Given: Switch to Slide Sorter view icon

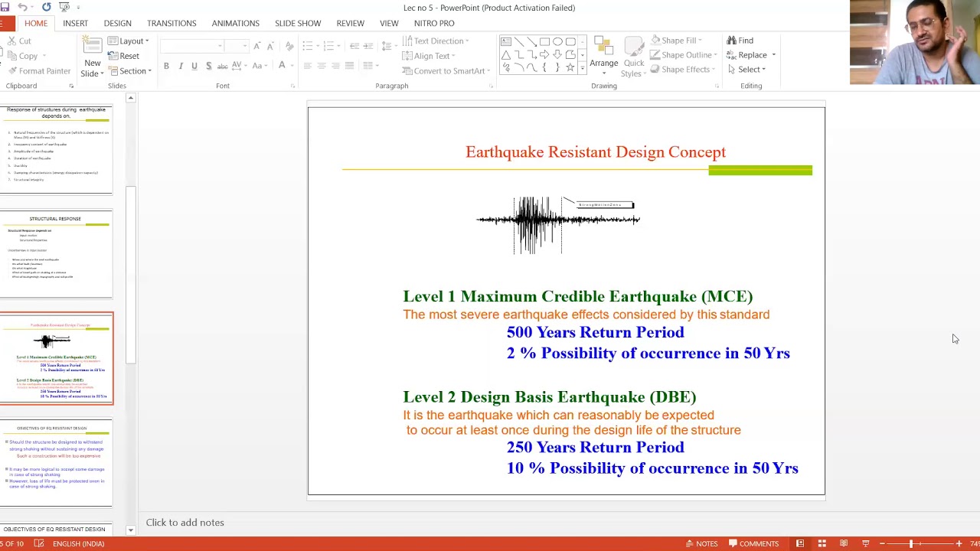Looking at the screenshot, I should (822, 543).
